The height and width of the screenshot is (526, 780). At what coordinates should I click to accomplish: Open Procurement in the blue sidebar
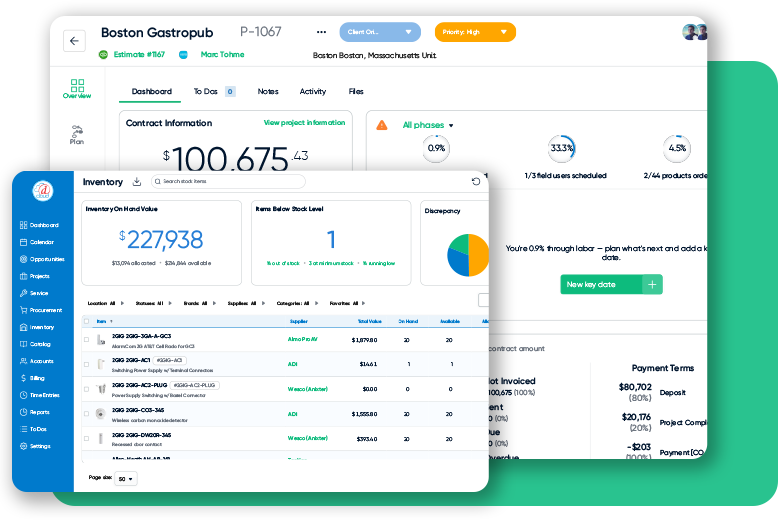(x=41, y=310)
